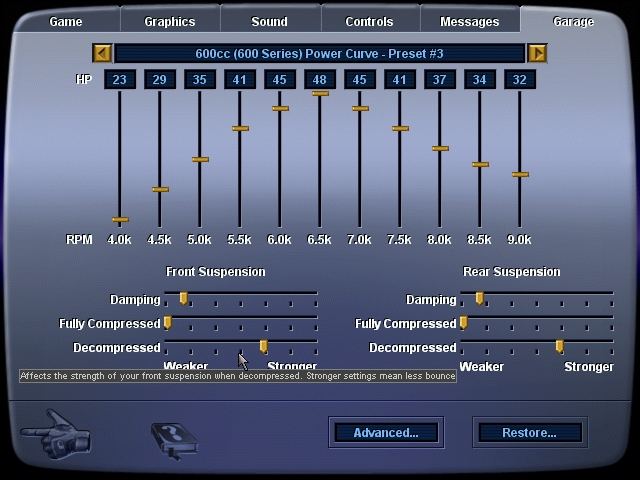Screen dimensions: 640x480
Task: Open the Graphics tab
Action: [x=170, y=21]
